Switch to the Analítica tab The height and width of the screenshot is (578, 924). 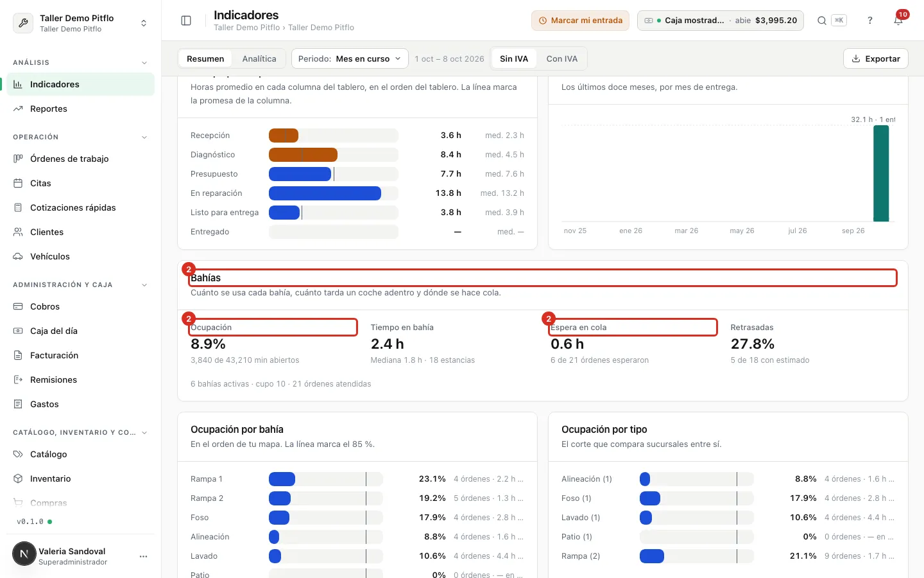coord(259,58)
